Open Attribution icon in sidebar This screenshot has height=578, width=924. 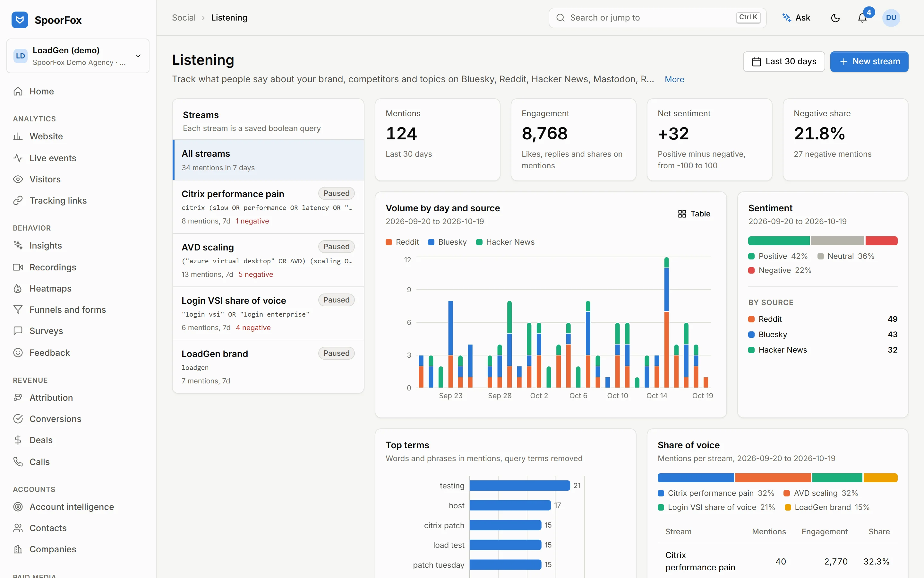click(x=18, y=398)
